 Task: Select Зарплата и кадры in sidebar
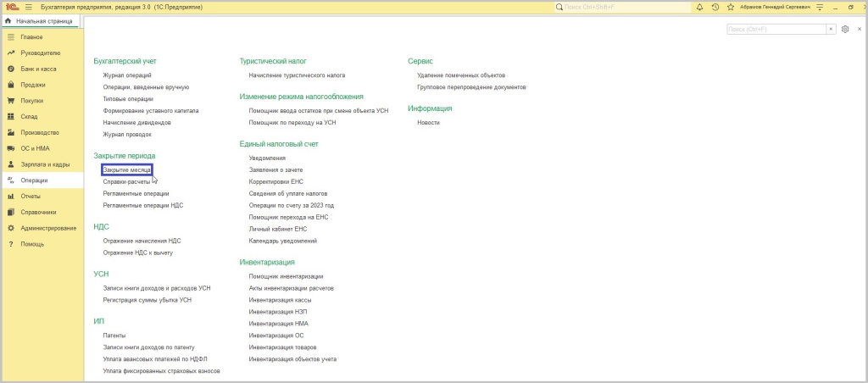pyautogui.click(x=44, y=164)
